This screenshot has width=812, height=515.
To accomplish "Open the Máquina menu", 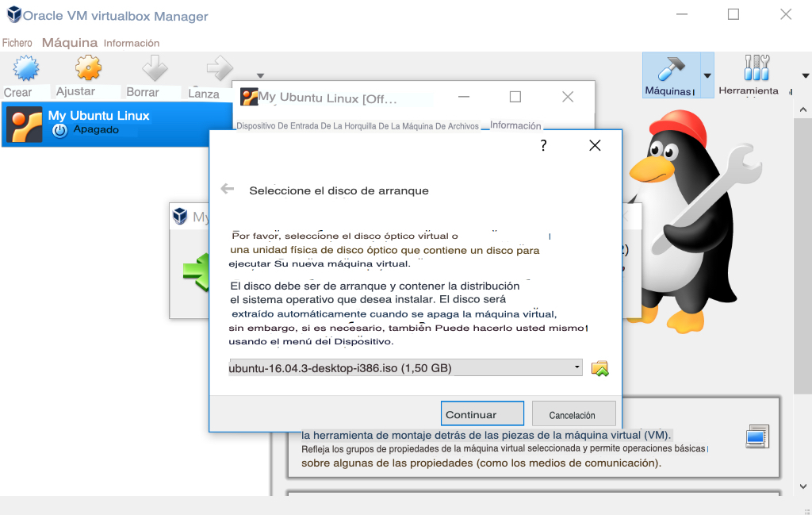I will (x=70, y=43).
